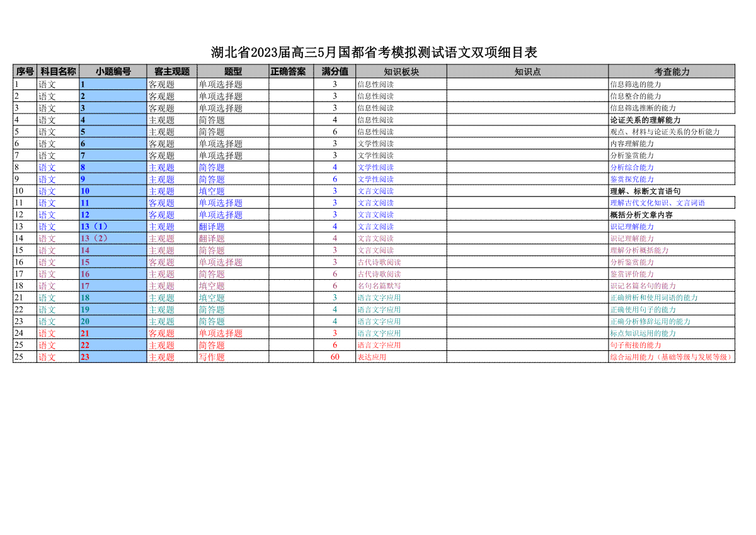Click the bold cell 概括分析文章内容
Screen dimensions: 756x535
[672, 215]
